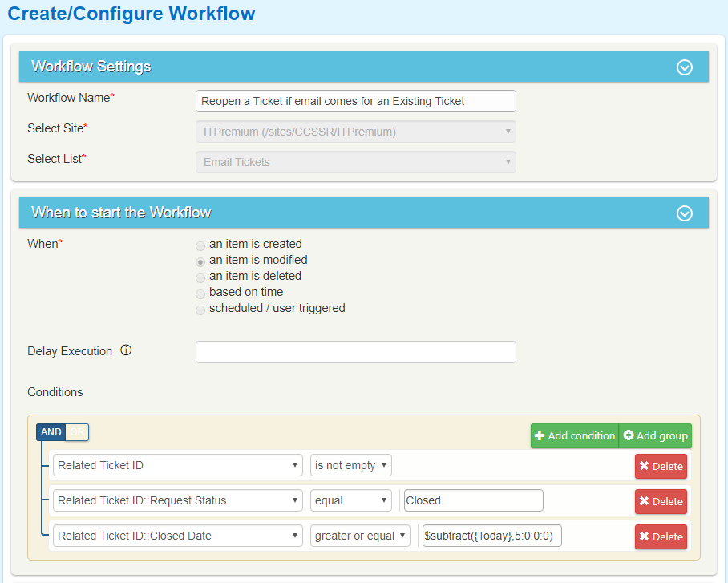Collapse the When to start the Workflow chevron
Viewport: 728px width, 583px height.
(684, 213)
